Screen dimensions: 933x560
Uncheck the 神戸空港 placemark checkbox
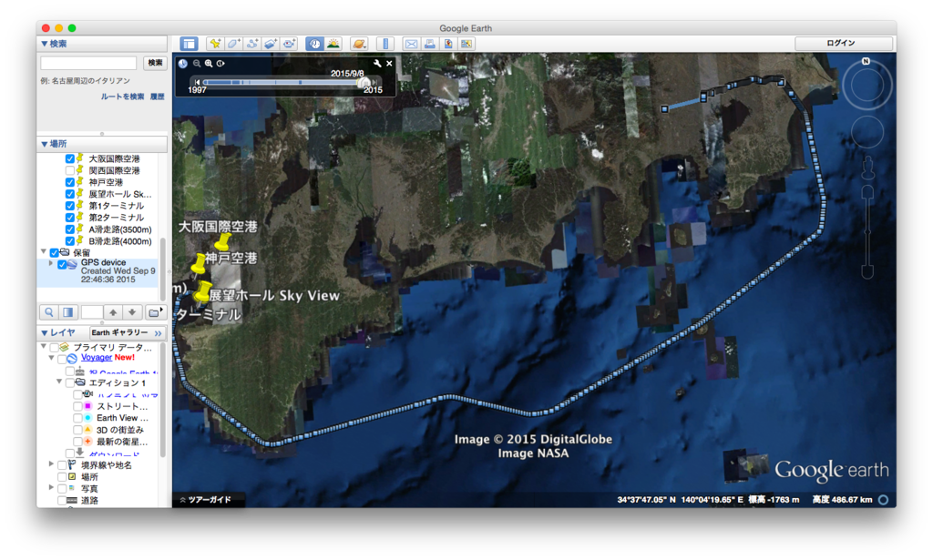click(69, 182)
